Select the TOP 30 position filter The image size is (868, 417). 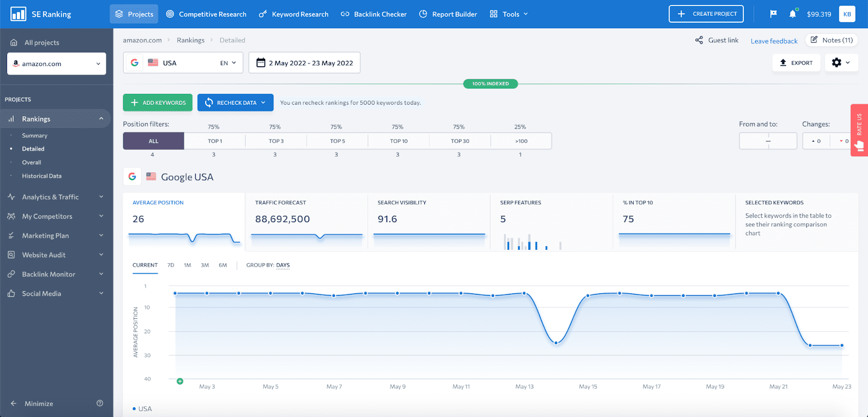[x=460, y=141]
